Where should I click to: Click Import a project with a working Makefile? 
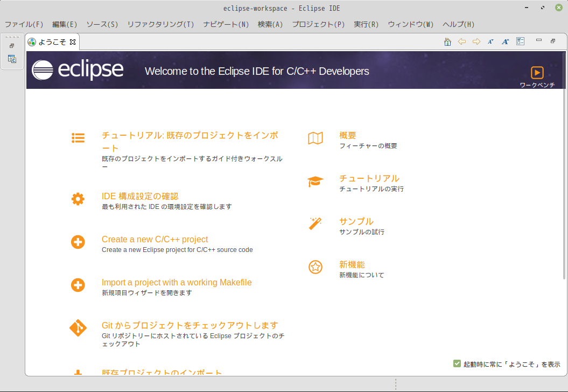click(177, 283)
